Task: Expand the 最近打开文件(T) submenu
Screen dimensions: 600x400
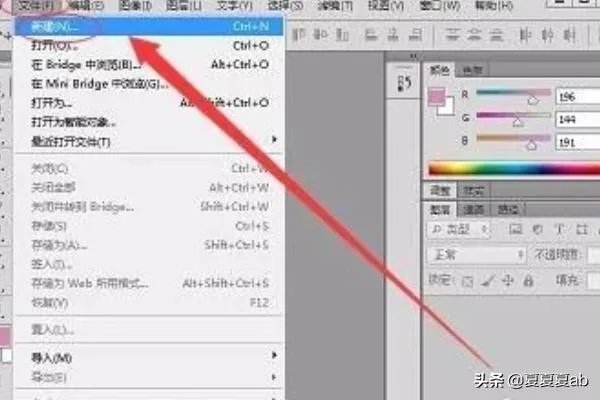Action: (149, 142)
